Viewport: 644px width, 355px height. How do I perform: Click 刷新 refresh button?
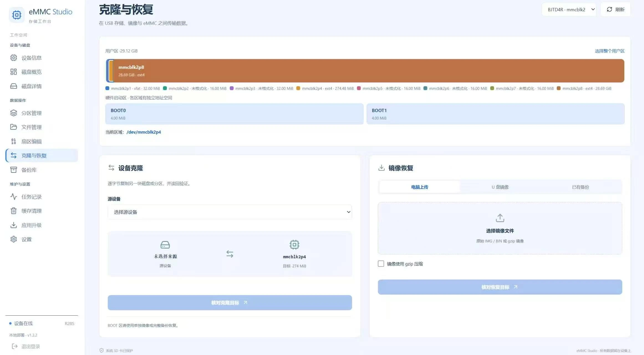tap(615, 9)
